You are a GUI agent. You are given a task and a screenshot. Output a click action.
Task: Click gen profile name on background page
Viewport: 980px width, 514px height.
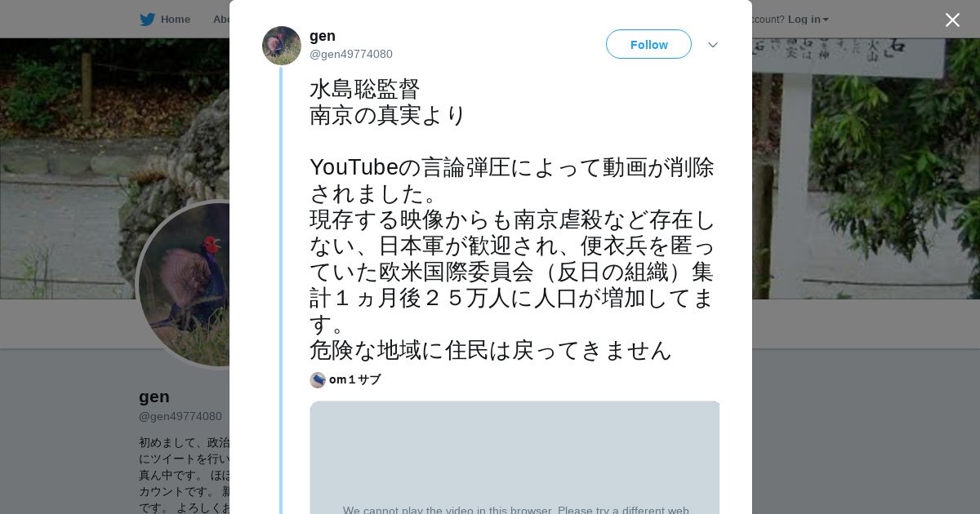click(x=154, y=397)
